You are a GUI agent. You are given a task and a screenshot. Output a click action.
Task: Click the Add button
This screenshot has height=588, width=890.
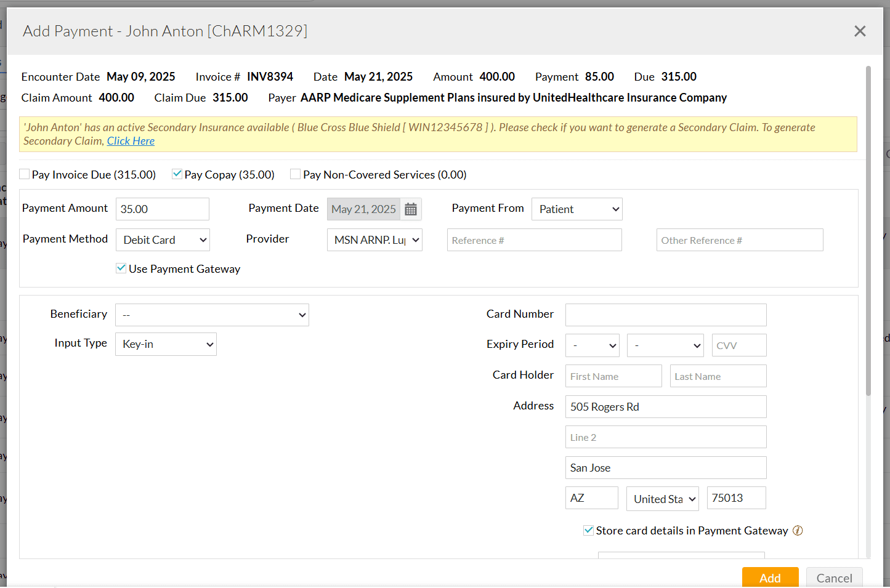pos(770,578)
